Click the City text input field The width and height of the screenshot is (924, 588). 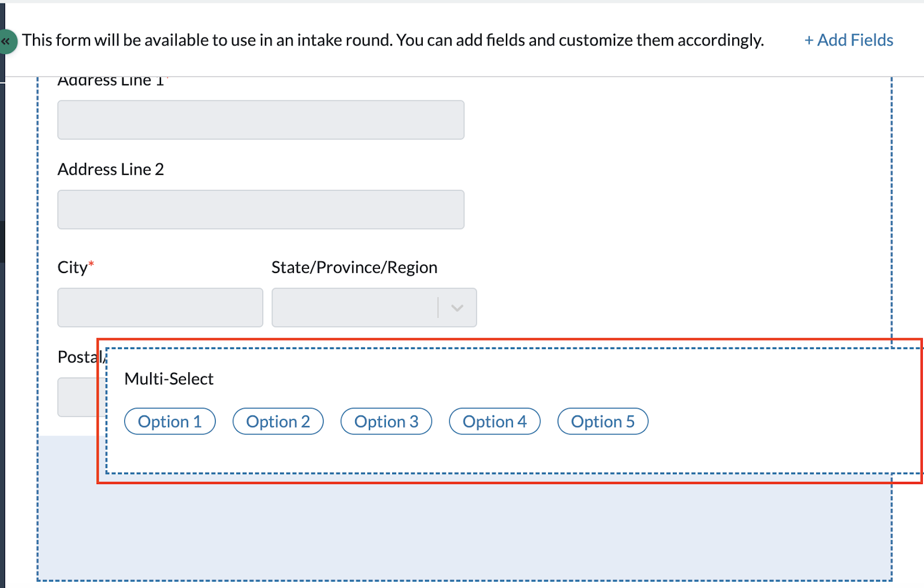[160, 307]
